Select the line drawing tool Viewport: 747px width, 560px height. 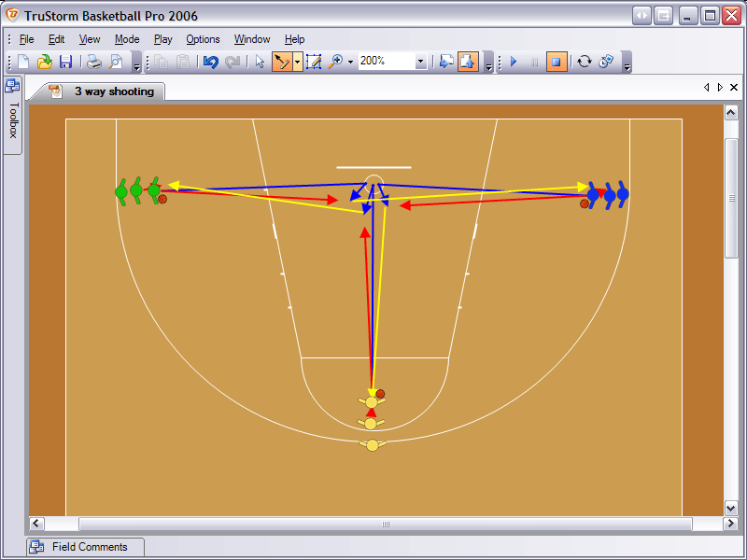point(315,62)
